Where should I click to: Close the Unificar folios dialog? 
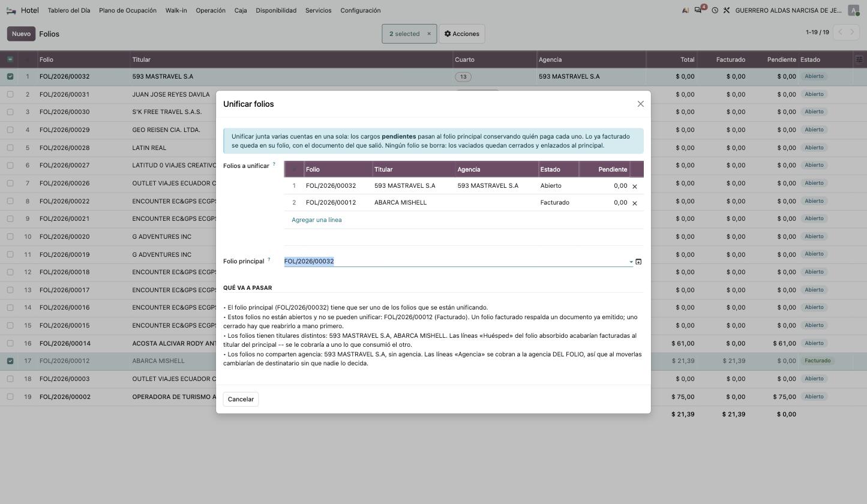pyautogui.click(x=640, y=104)
